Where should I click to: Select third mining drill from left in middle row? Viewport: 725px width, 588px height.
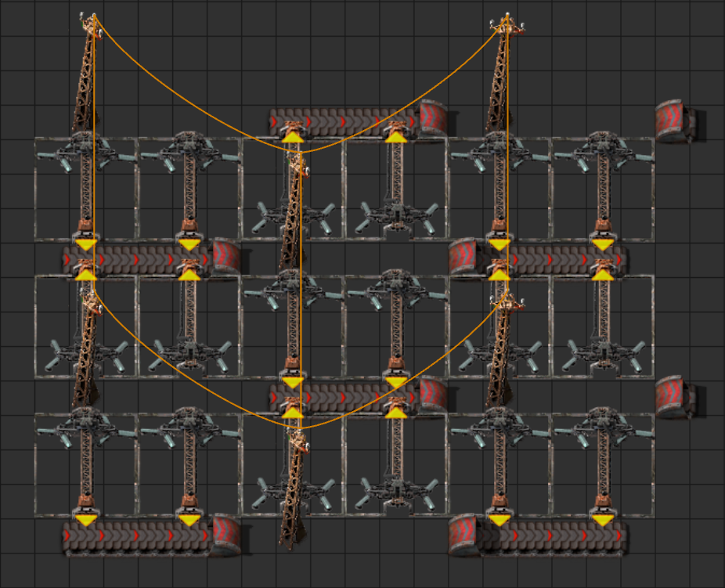[293, 326]
